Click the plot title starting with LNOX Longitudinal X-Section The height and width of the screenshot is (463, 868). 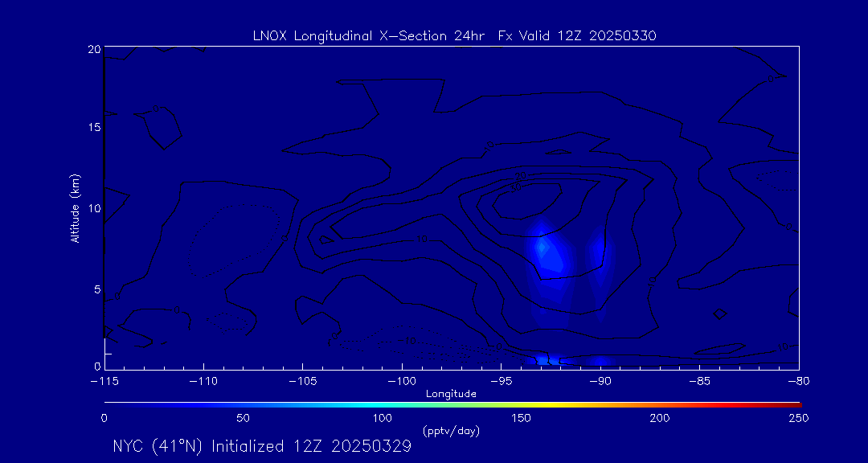coord(452,36)
